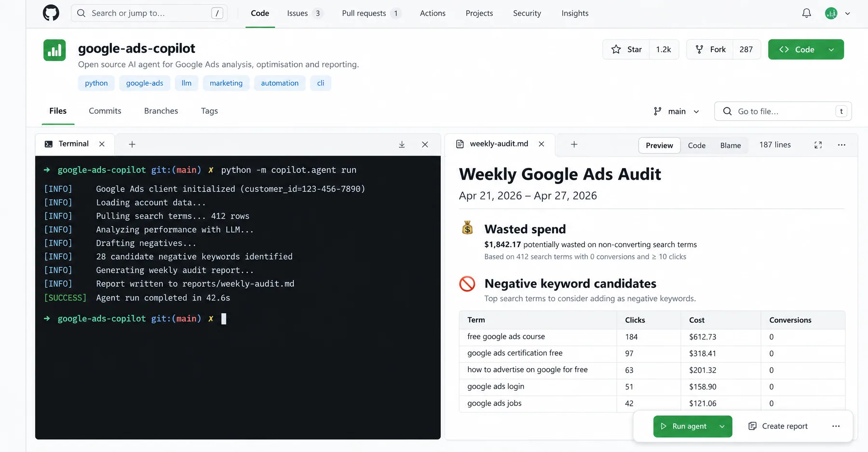Switch file view to Code
The height and width of the screenshot is (452, 868).
(x=696, y=146)
